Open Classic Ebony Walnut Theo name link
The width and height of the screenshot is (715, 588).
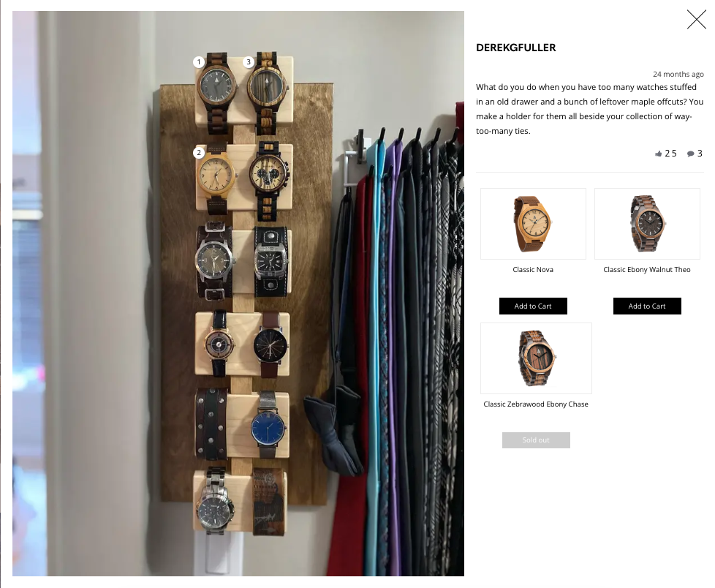pyautogui.click(x=647, y=270)
